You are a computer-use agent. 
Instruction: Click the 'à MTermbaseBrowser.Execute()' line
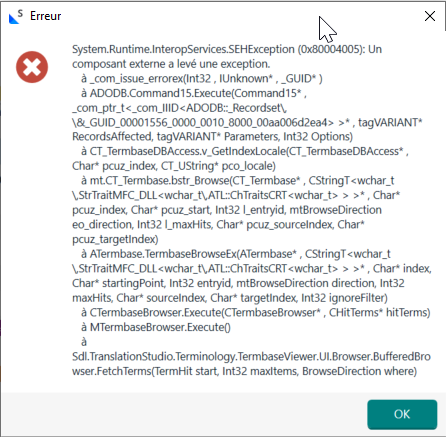pos(156,327)
